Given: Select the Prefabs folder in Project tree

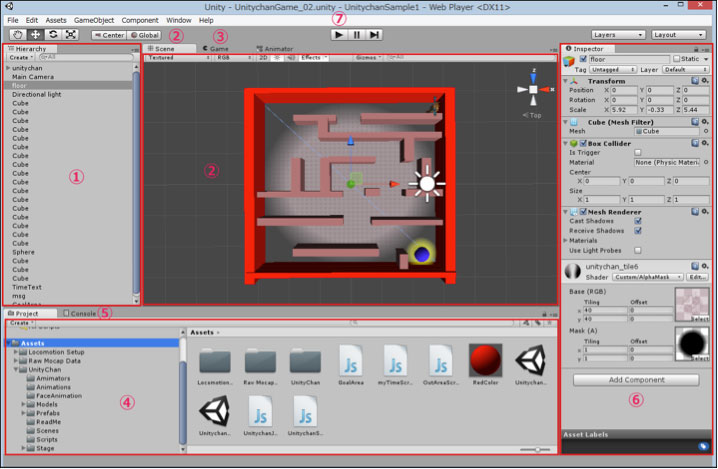Looking at the screenshot, I should [48, 413].
